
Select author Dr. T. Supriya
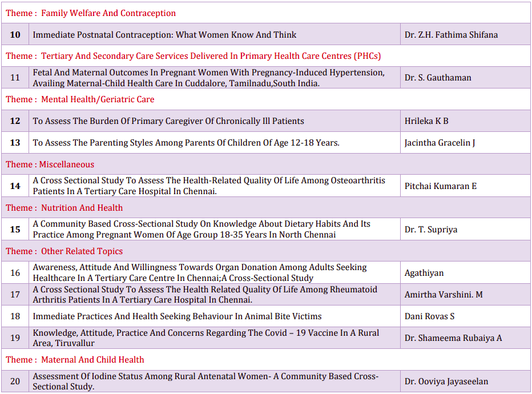coord(431,230)
